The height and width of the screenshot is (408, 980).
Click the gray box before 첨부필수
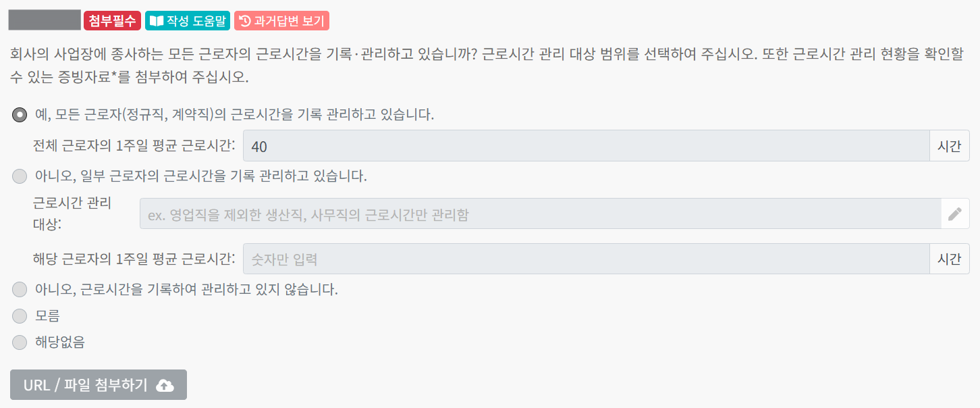tap(45, 20)
